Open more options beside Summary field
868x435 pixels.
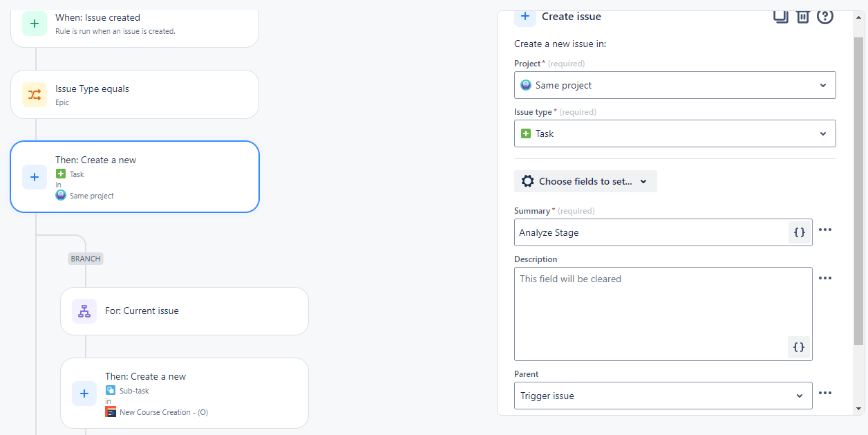point(825,230)
